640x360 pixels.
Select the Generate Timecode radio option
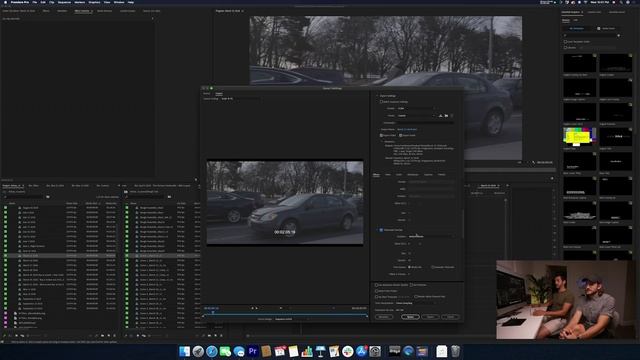coord(432,267)
